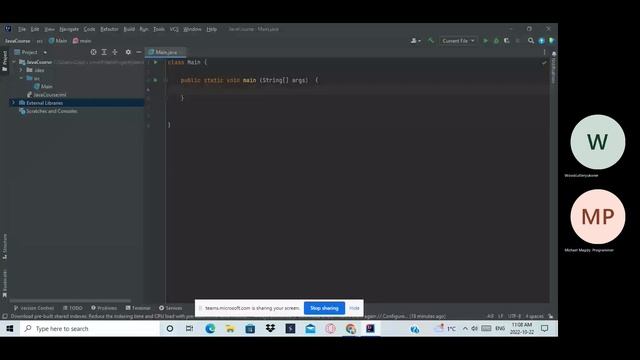Click the run gutter arrow beside class Main
Image resolution: width=640 pixels, height=360 pixels.
156,62
